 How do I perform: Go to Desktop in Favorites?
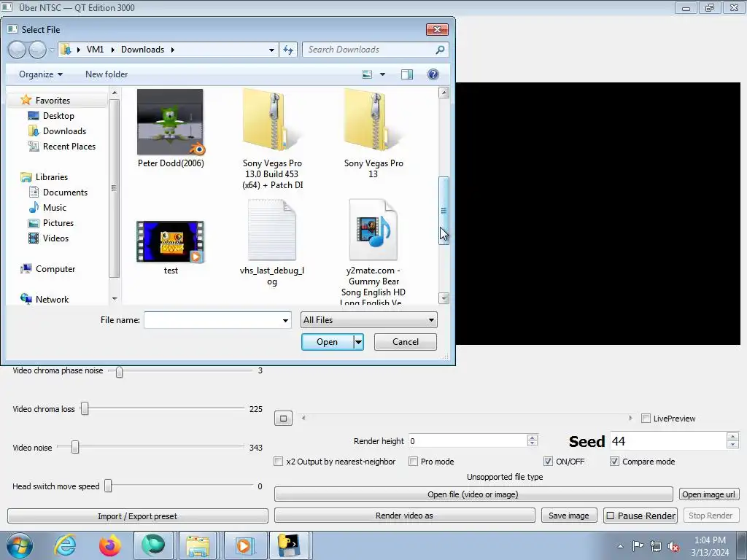pyautogui.click(x=58, y=116)
